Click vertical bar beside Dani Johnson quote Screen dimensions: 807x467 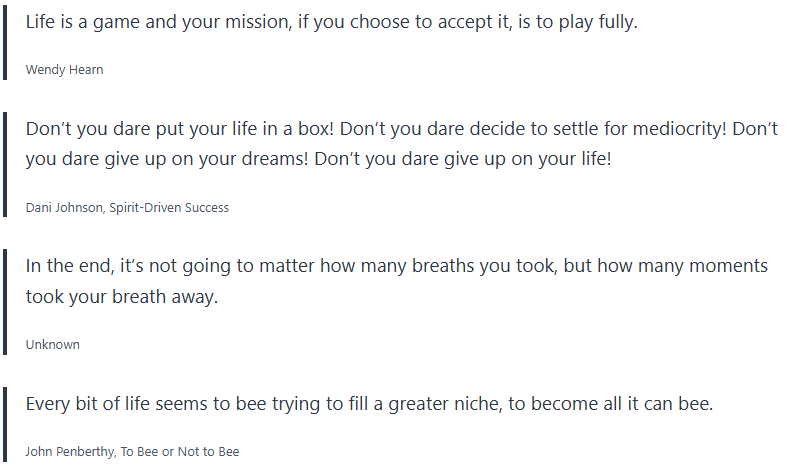tap(5, 167)
